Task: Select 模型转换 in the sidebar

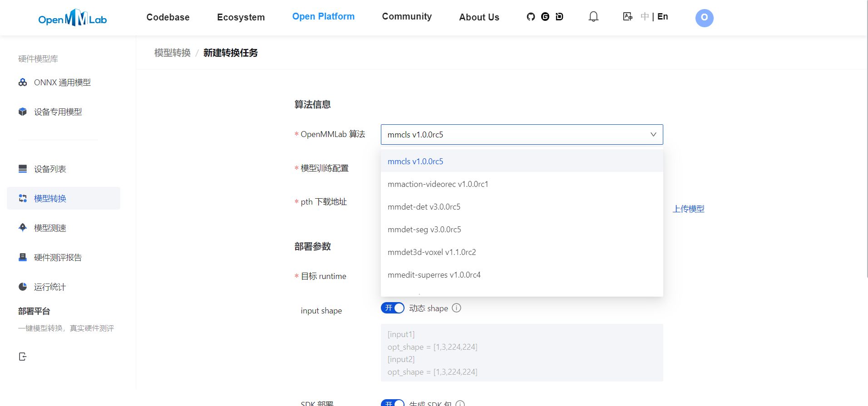Action: click(64, 198)
